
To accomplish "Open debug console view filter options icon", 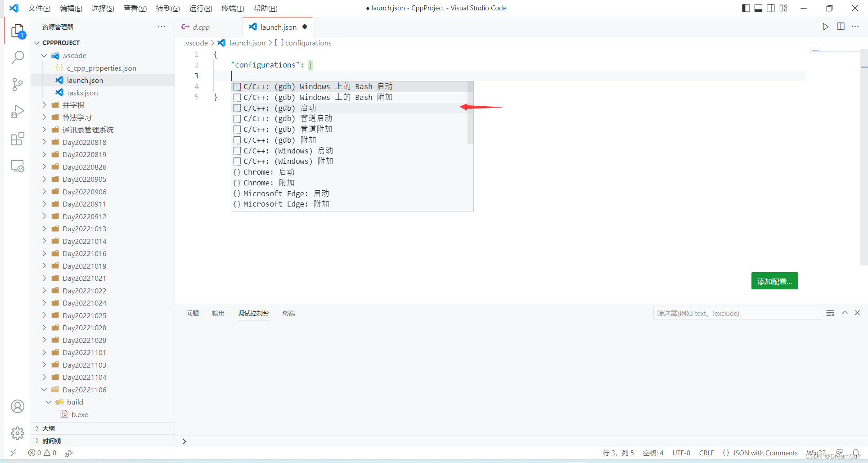I will pos(830,313).
